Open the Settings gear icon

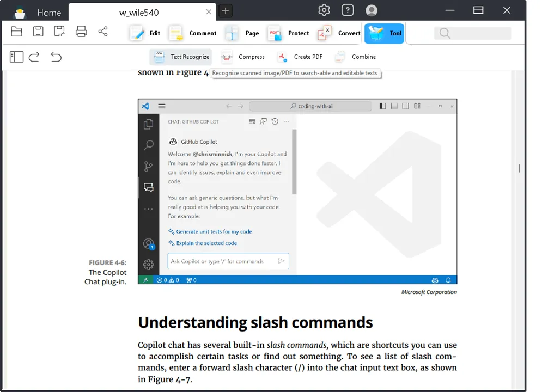pos(324,10)
